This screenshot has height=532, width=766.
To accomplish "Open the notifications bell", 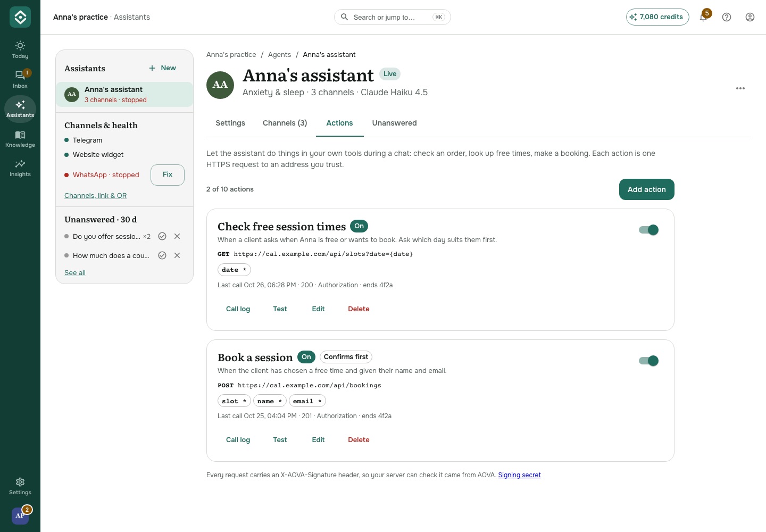I will coord(703,17).
